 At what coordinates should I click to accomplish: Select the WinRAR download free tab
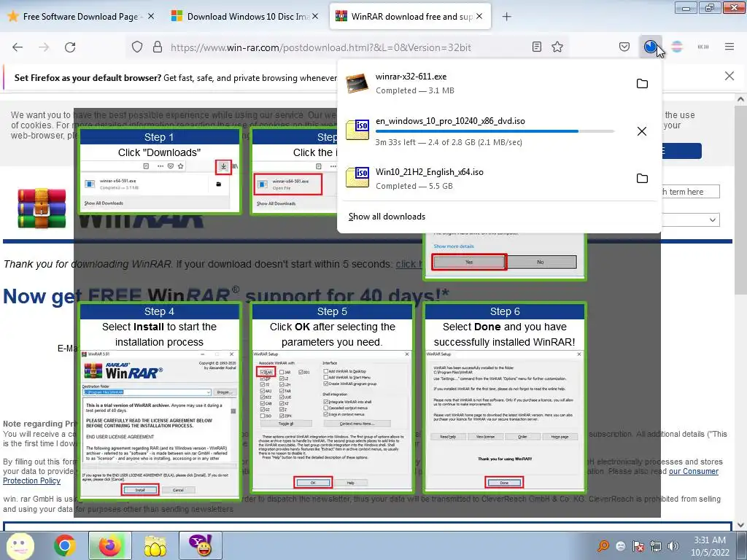[410, 17]
